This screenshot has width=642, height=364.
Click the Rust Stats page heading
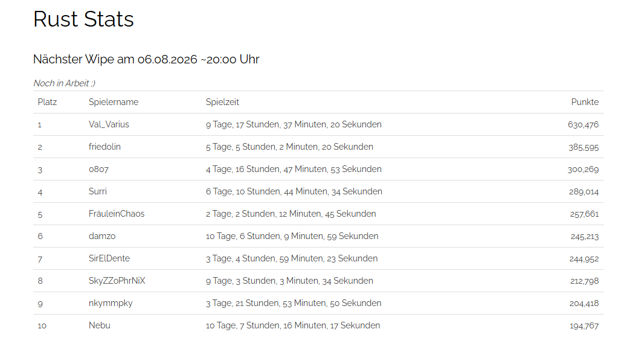click(x=83, y=19)
